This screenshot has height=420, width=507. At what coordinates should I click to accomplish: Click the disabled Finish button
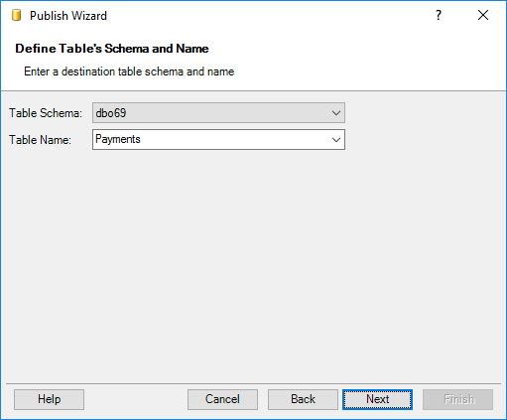(458, 399)
